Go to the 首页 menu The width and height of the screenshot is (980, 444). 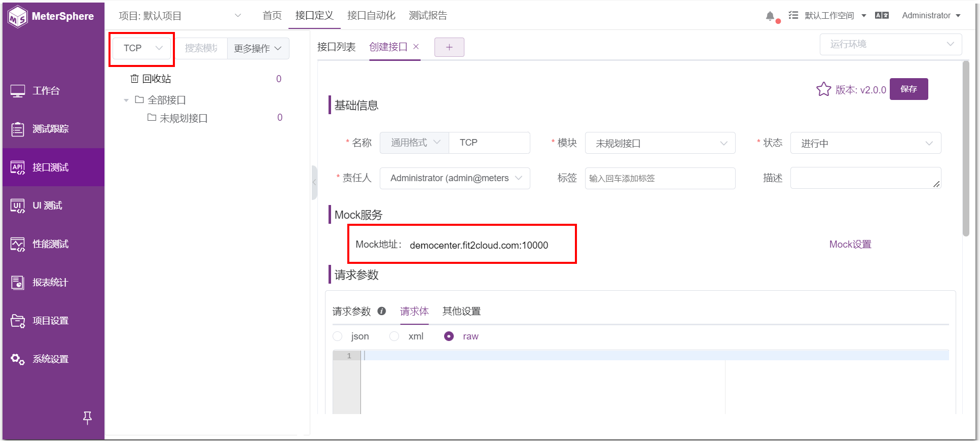pyautogui.click(x=272, y=16)
